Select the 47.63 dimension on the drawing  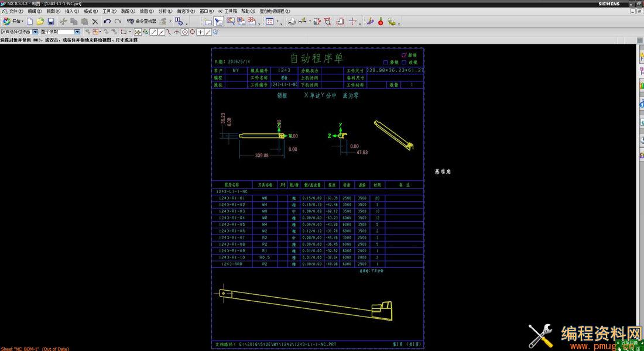click(362, 152)
